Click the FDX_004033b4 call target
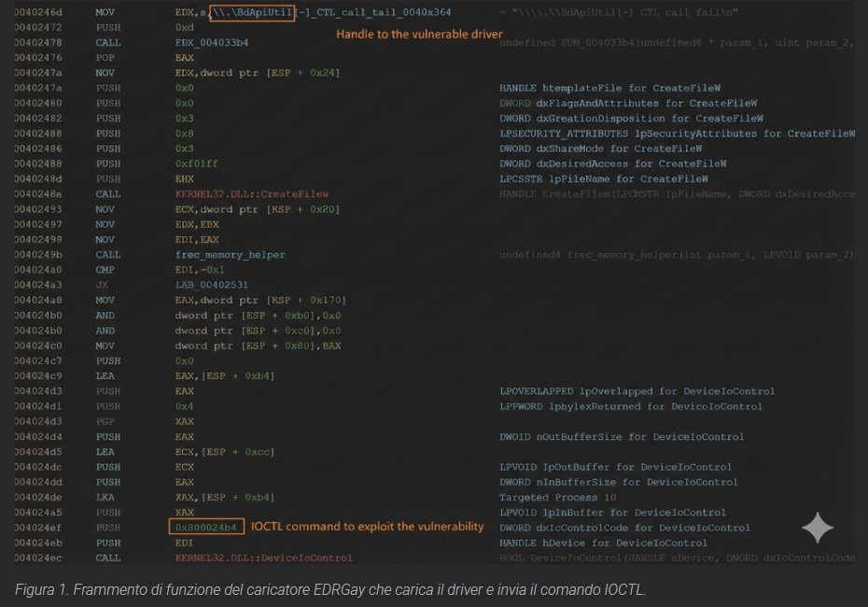The height and width of the screenshot is (607, 868). [212, 43]
